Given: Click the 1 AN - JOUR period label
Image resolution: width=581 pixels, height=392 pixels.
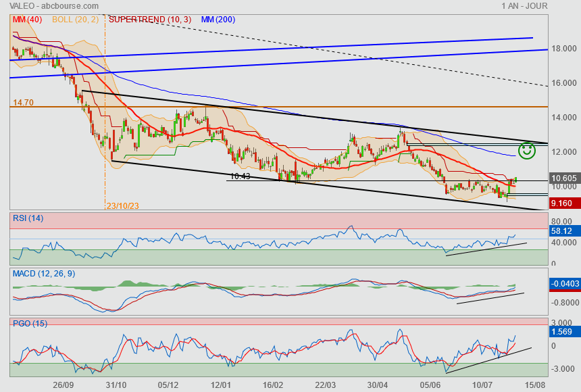Looking at the screenshot, I should pos(524,6).
